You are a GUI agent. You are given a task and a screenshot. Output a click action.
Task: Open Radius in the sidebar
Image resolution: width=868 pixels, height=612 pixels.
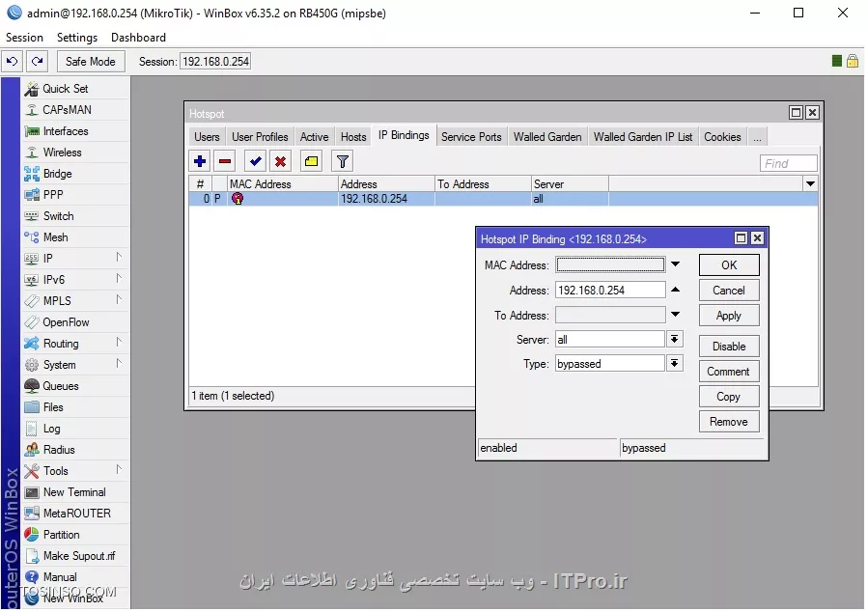coord(74,450)
